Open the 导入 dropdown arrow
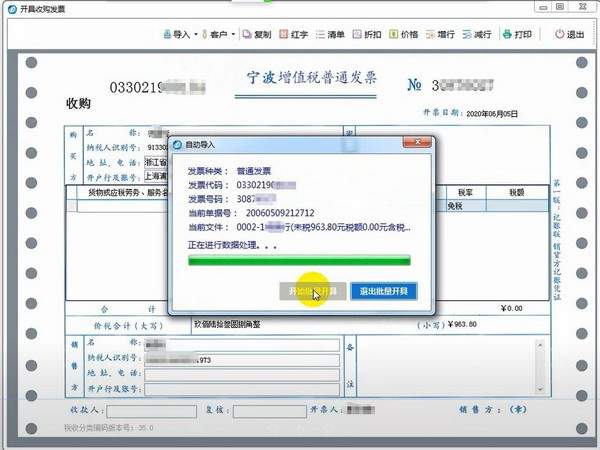 (195, 34)
